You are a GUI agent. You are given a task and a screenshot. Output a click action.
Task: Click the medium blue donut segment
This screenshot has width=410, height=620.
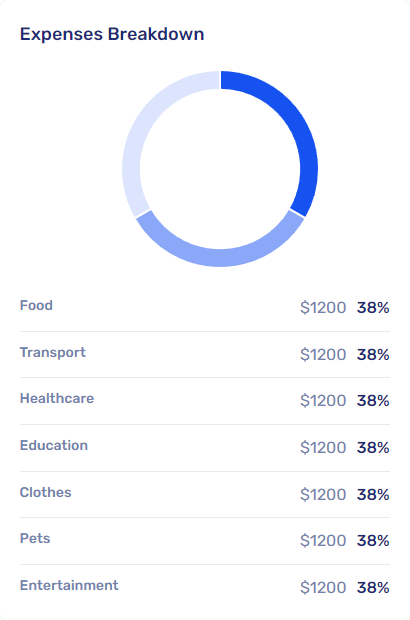220,257
